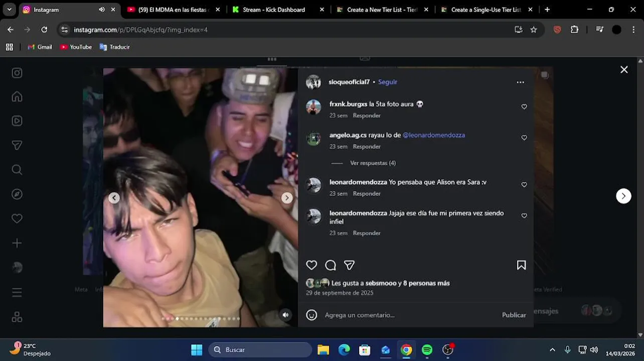This screenshot has width=644, height=361.
Task: Switch to the 'El MDMA en las fiestas' tab
Action: (x=174, y=10)
